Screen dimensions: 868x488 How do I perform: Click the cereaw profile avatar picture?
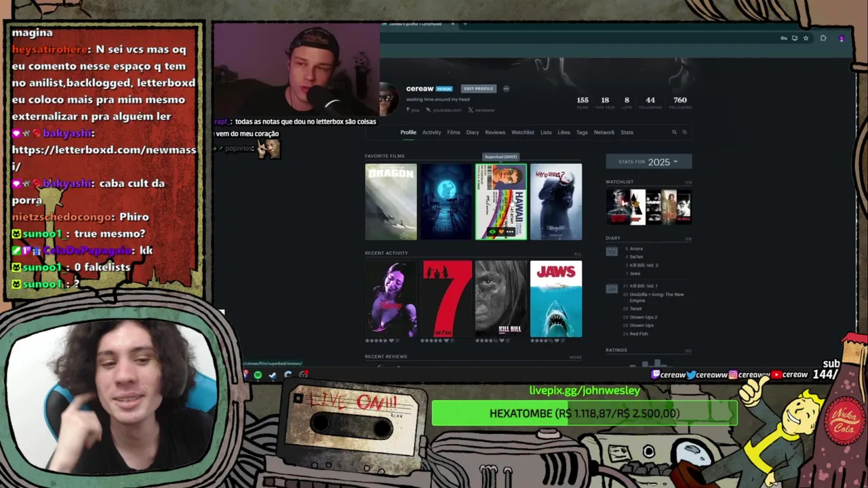388,100
